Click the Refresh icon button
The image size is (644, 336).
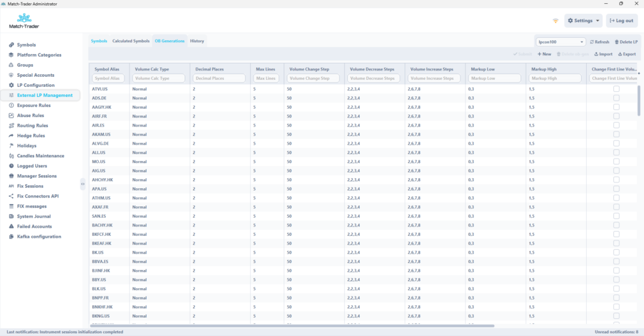point(592,42)
